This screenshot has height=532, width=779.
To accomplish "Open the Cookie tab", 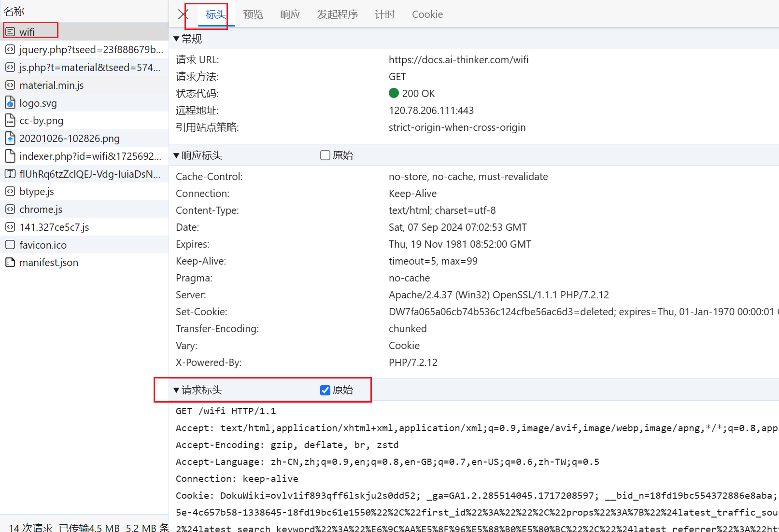I will pos(427,14).
